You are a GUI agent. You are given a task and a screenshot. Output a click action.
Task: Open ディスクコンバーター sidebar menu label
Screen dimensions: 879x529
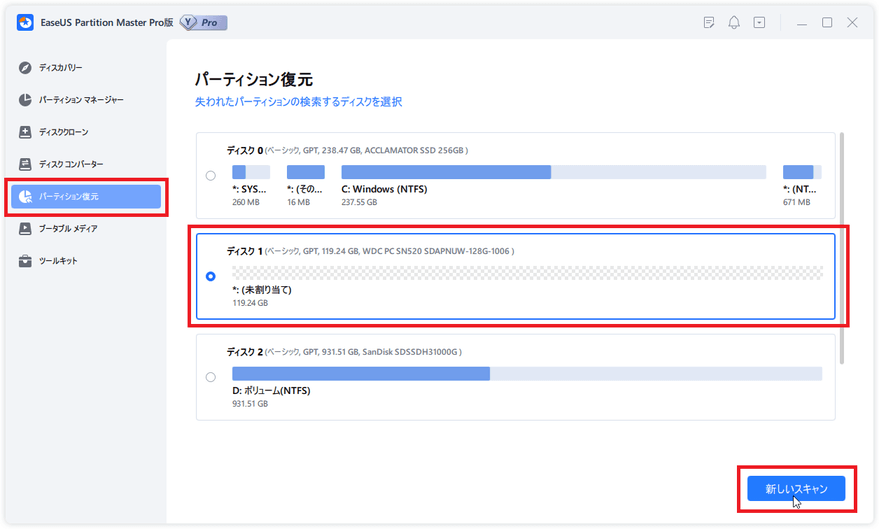[x=71, y=164]
